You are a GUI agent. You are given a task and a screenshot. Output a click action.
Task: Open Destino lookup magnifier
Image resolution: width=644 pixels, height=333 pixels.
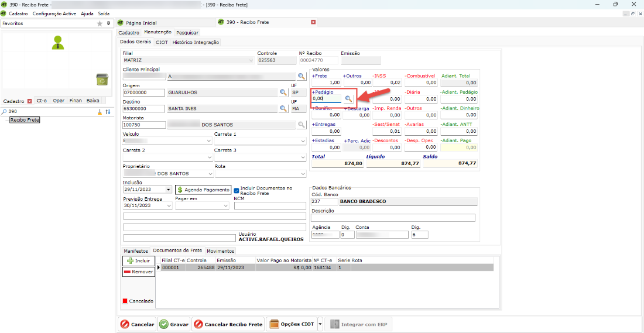coord(283,108)
